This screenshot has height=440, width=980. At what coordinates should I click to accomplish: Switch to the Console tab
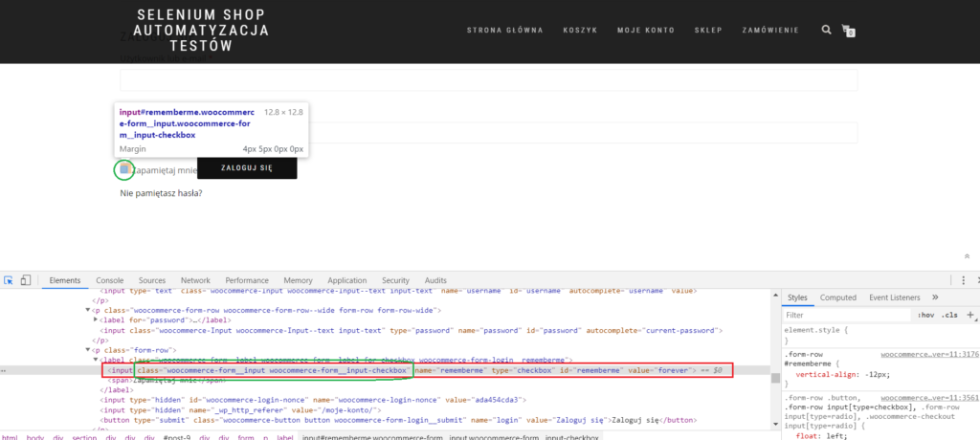coord(109,280)
